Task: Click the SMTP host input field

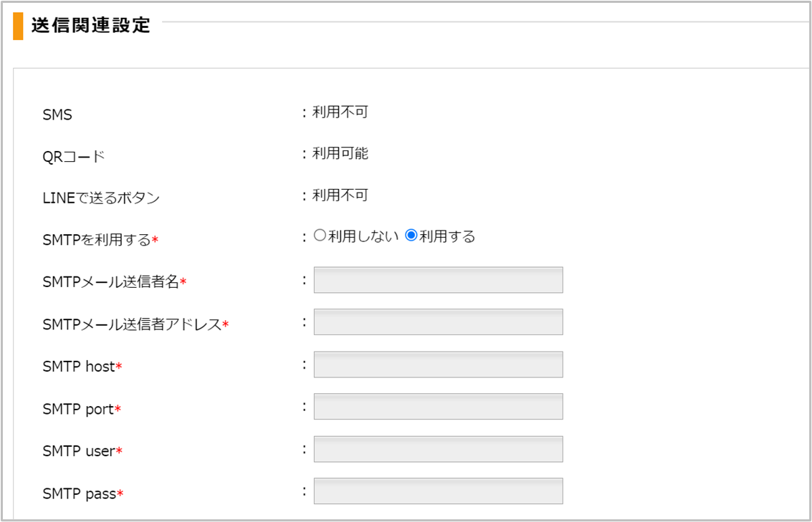Action: point(438,364)
